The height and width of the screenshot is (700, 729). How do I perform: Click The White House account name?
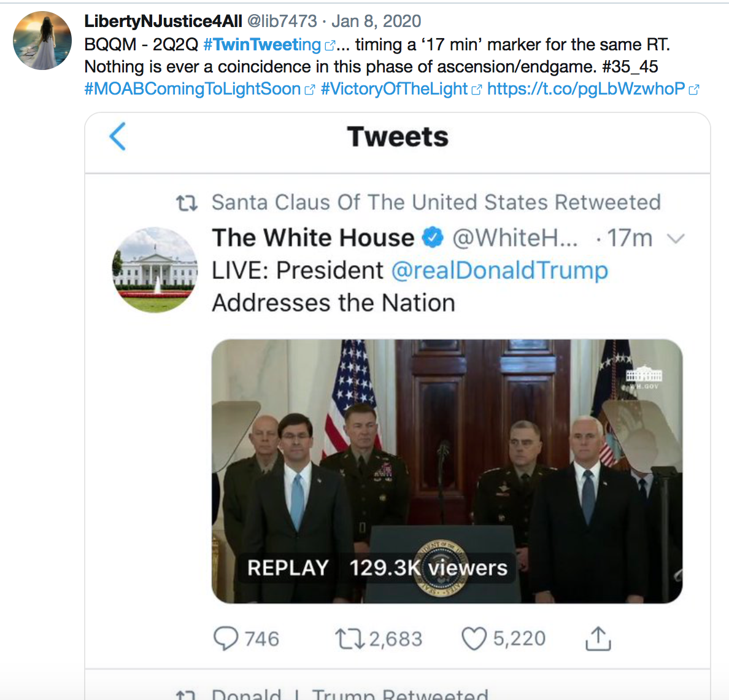coord(313,238)
